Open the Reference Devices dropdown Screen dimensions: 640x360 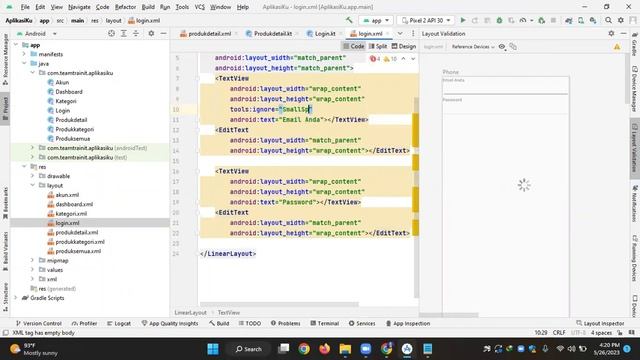tap(473, 47)
